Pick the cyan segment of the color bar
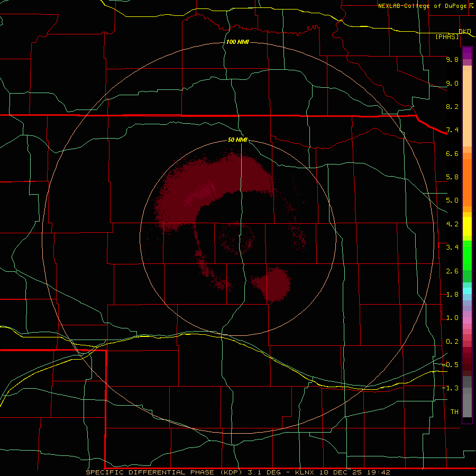Screen dimensions: 476x476 point(467,291)
